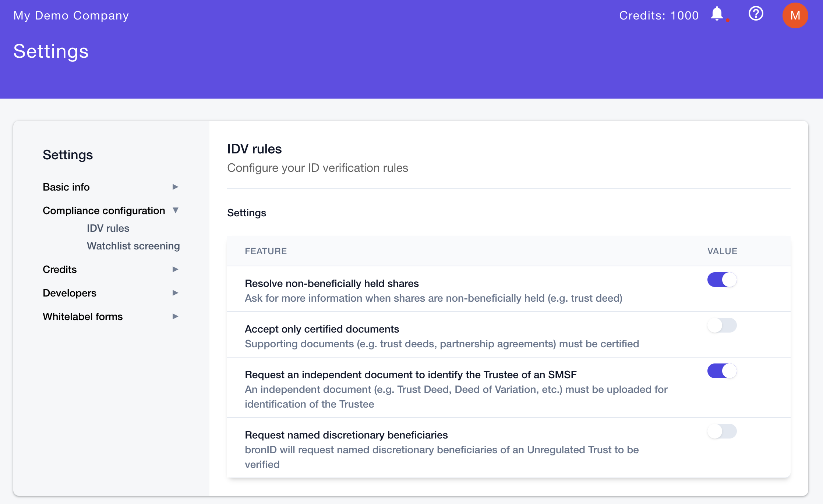Enable Request named discretionary beneficiaries
Viewport: 823px width, 504px height.
722,431
